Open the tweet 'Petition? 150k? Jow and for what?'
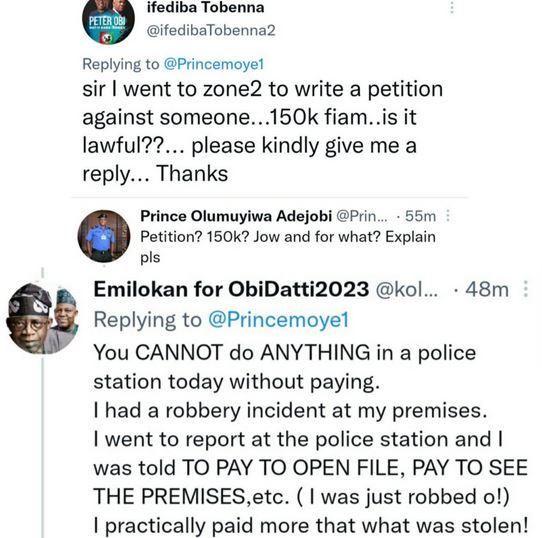 point(288,247)
